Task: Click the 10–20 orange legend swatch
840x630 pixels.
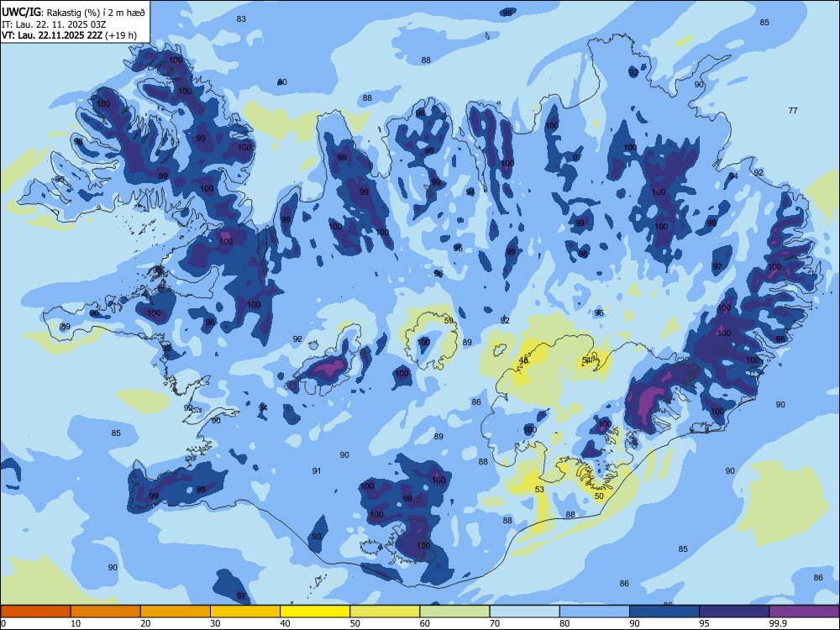Action: pyautogui.click(x=106, y=612)
